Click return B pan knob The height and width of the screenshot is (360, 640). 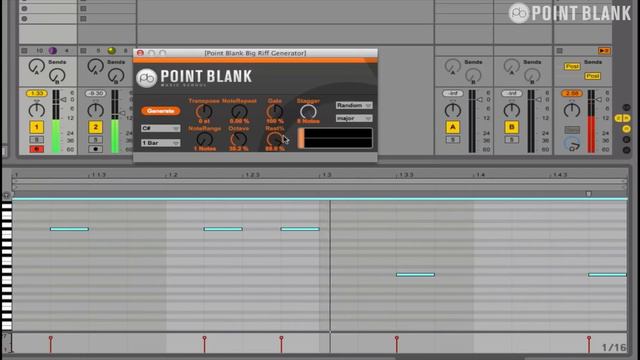point(511,110)
